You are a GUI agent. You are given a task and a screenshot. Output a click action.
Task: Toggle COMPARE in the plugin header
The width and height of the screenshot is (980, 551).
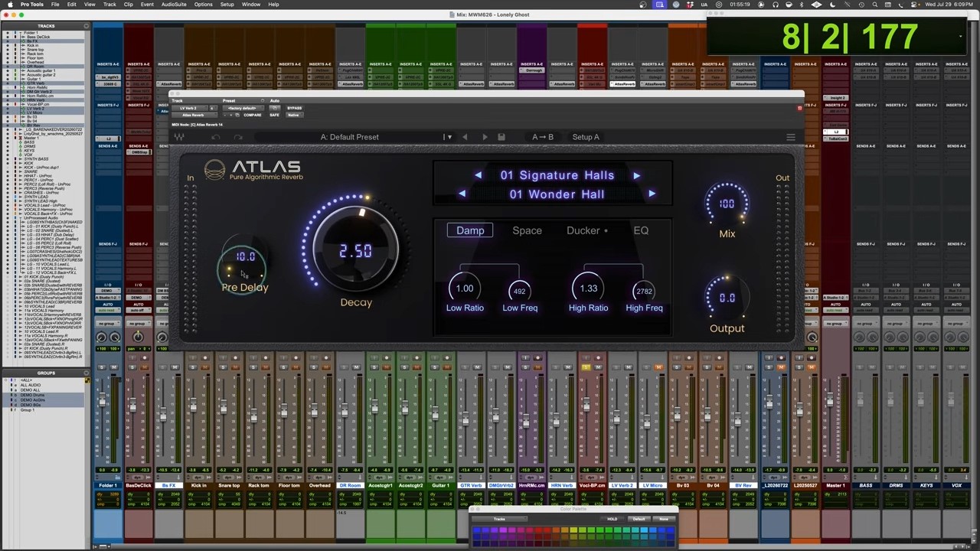pyautogui.click(x=253, y=115)
